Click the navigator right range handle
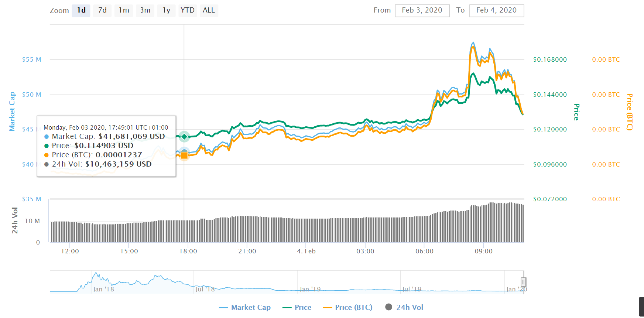The width and height of the screenshot is (644, 318). pyautogui.click(x=523, y=282)
